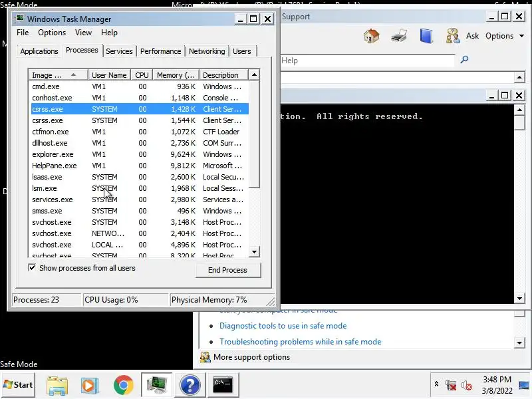The width and height of the screenshot is (532, 399).
Task: Open the Browse Help book icon
Action: click(426, 36)
